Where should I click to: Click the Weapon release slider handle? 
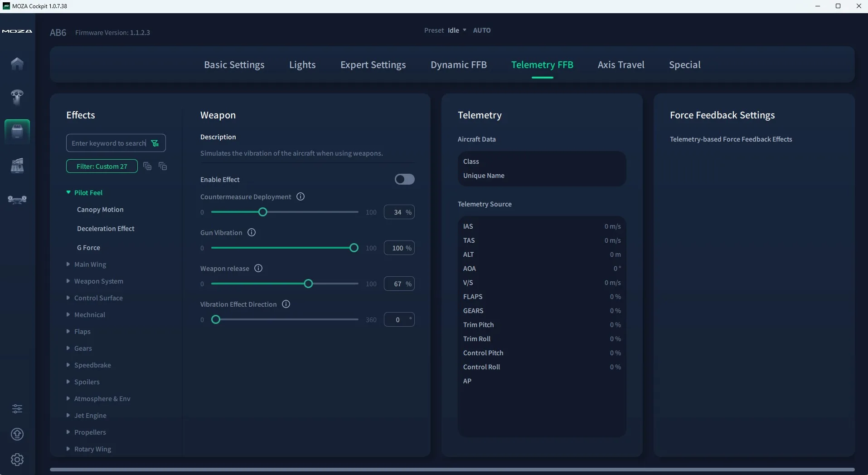(x=308, y=284)
